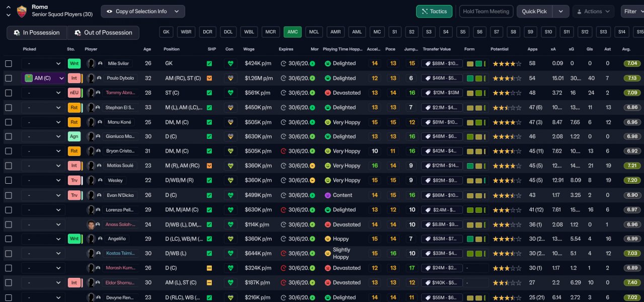Viewport: 644px width, 302px height.
Task: Click the orange morale icon in Wesley's row
Action: click(x=312, y=181)
